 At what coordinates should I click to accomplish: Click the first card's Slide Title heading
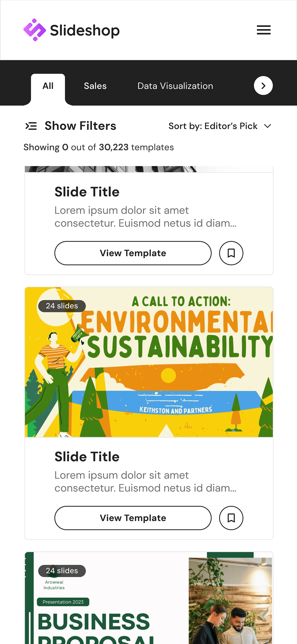(x=87, y=192)
